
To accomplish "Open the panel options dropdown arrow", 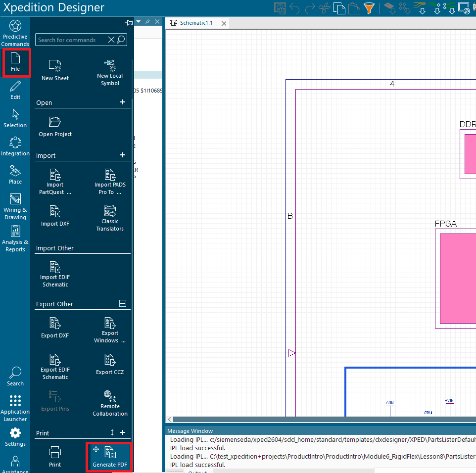I will [x=139, y=22].
